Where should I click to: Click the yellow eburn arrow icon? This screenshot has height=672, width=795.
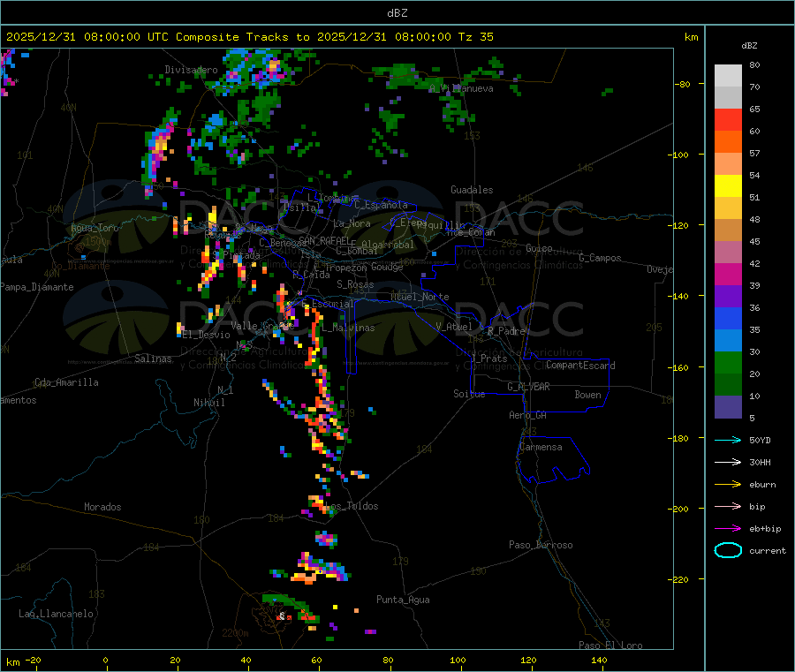[728, 485]
